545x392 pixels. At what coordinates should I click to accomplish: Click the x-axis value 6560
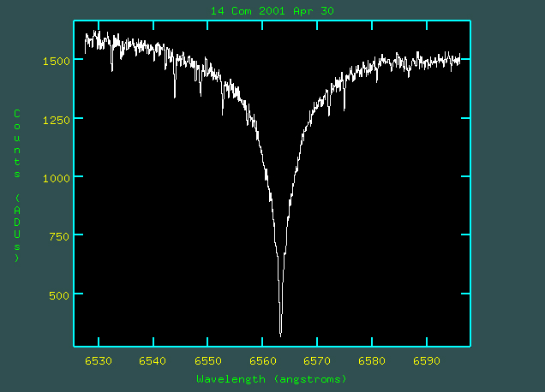(x=263, y=361)
